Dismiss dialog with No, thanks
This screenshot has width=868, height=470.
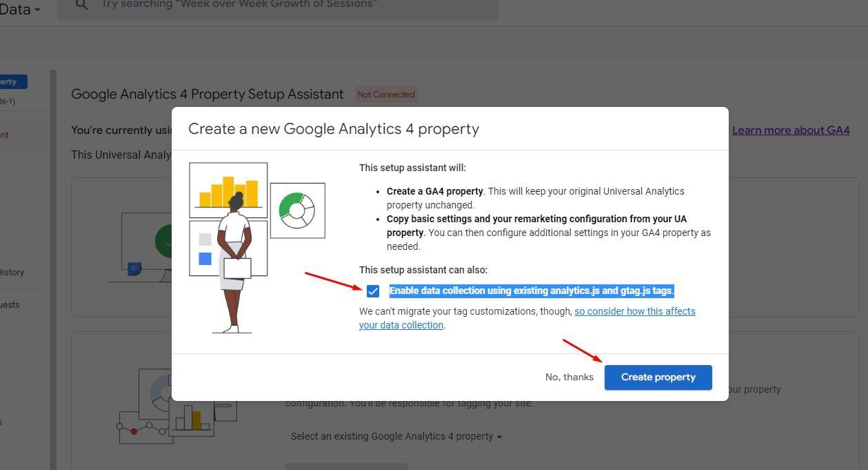point(569,378)
